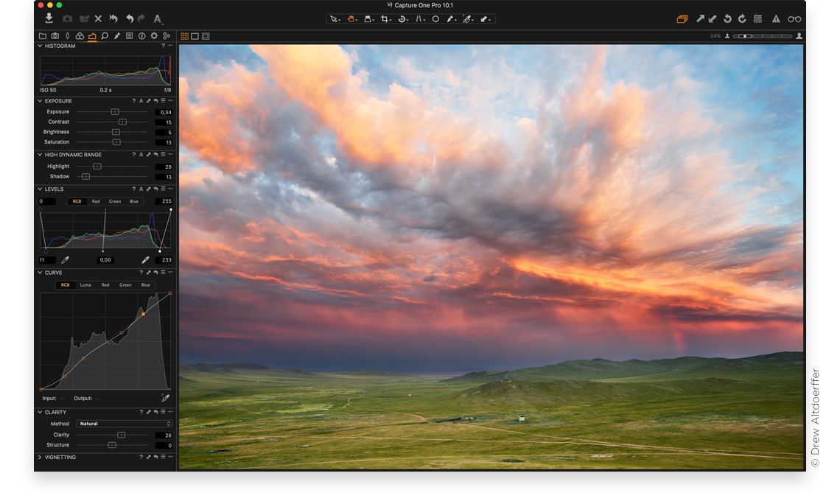Toggle exposure warning triangle icon
840x504 pixels.
[x=776, y=18]
